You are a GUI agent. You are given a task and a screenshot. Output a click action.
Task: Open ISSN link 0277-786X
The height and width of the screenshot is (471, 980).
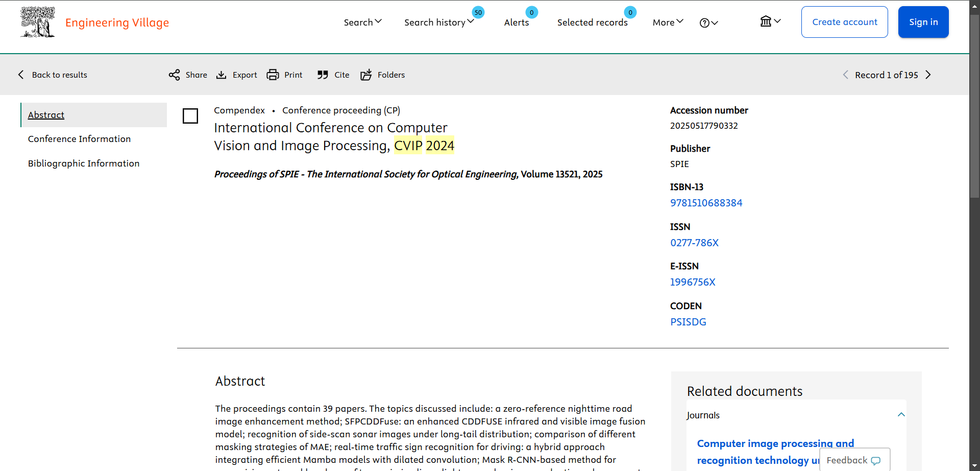tap(694, 243)
